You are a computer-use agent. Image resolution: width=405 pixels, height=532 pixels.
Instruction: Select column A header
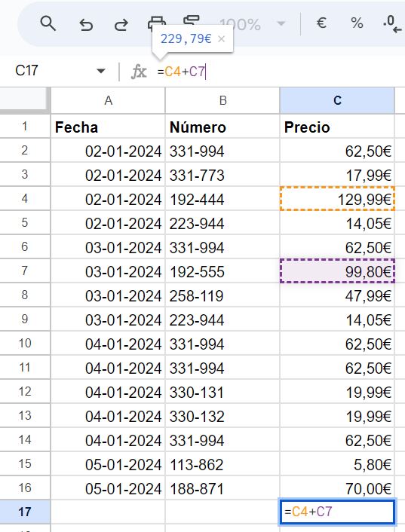coord(108,100)
